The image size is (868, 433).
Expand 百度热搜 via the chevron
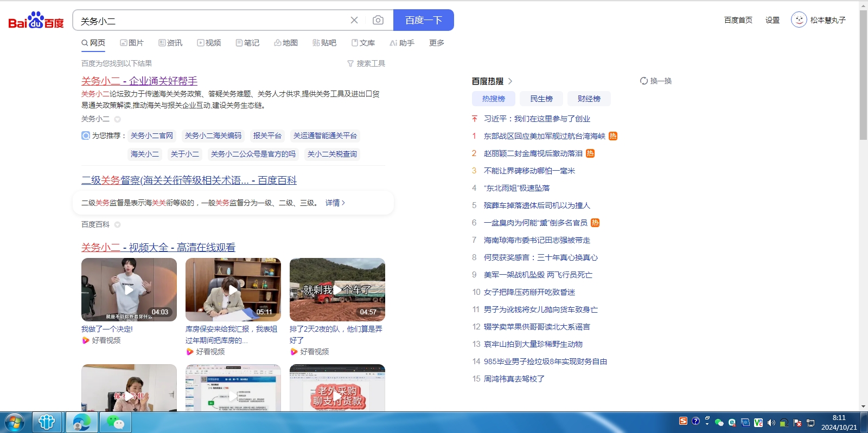(510, 81)
